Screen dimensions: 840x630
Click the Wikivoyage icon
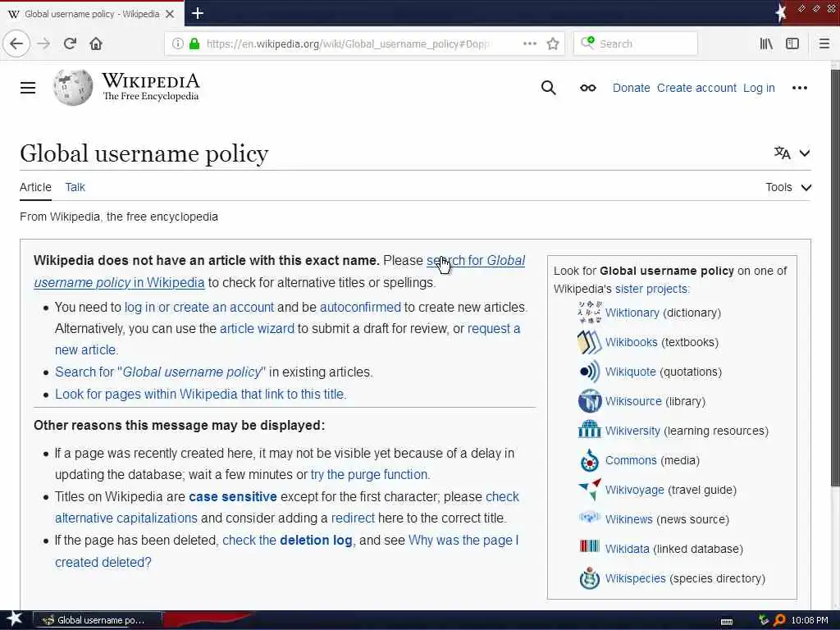click(589, 489)
